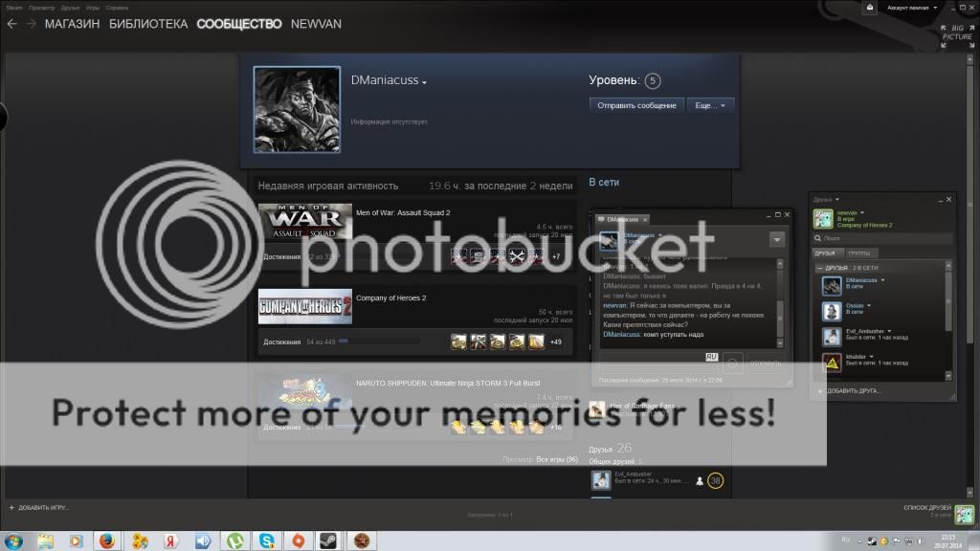The width and height of the screenshot is (980, 551).
Task: Open the Друзья menu in the friends window
Action: click(826, 200)
